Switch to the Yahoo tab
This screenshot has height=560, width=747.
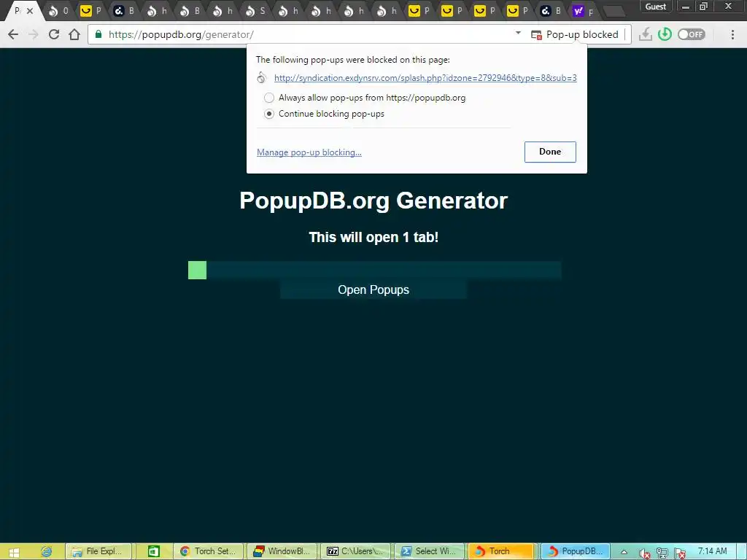584,10
